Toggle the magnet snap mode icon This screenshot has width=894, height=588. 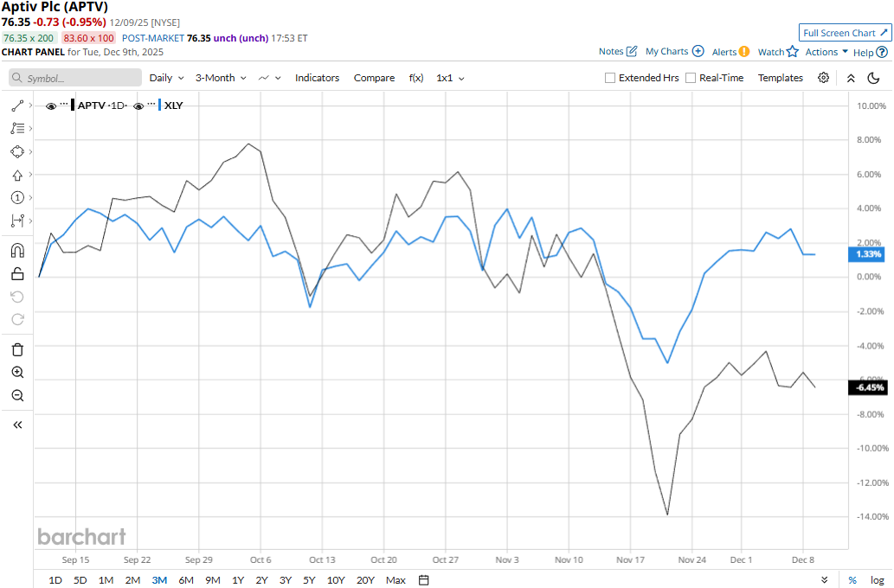(x=17, y=251)
